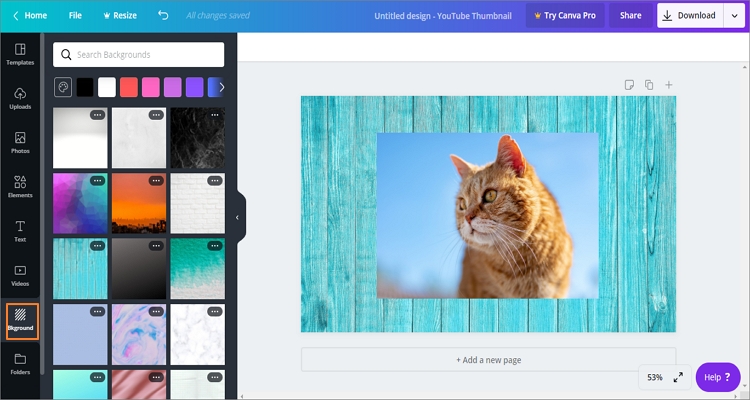Apply the plain lavender background thumbnail

click(x=80, y=334)
